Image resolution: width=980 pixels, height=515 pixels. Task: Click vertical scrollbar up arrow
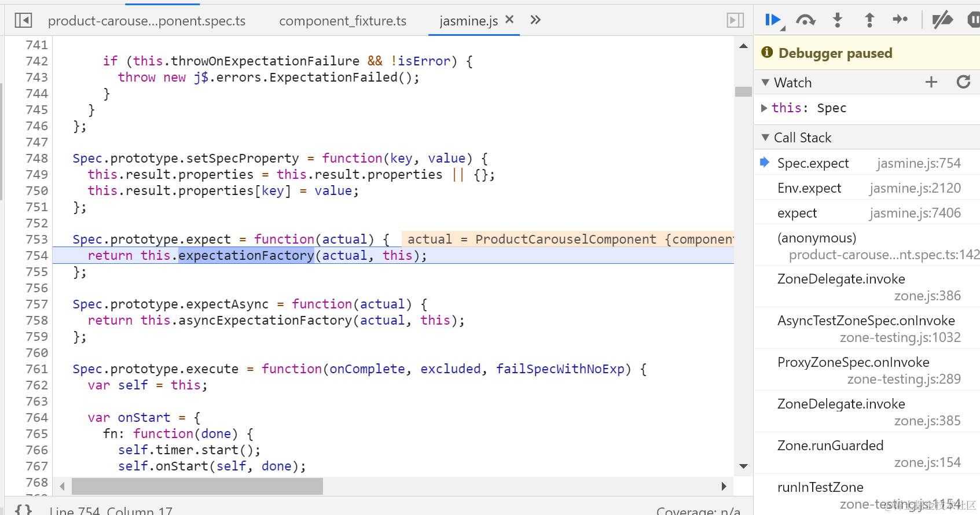pos(743,46)
